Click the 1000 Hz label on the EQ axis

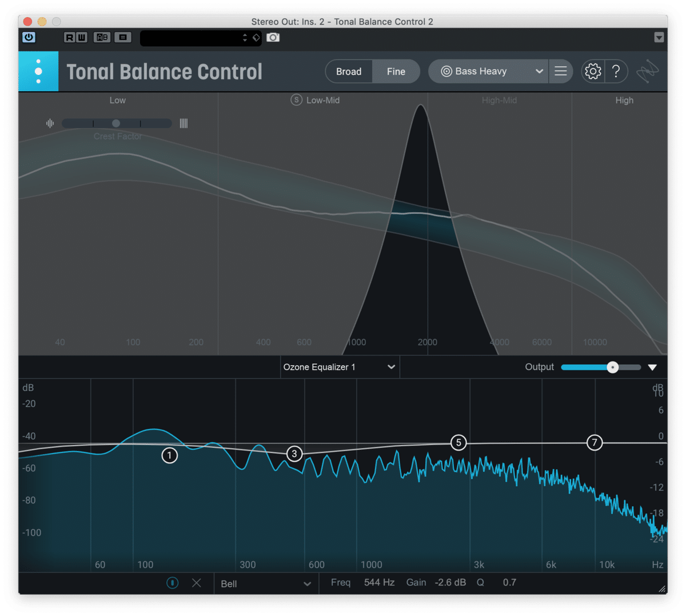[x=372, y=565]
